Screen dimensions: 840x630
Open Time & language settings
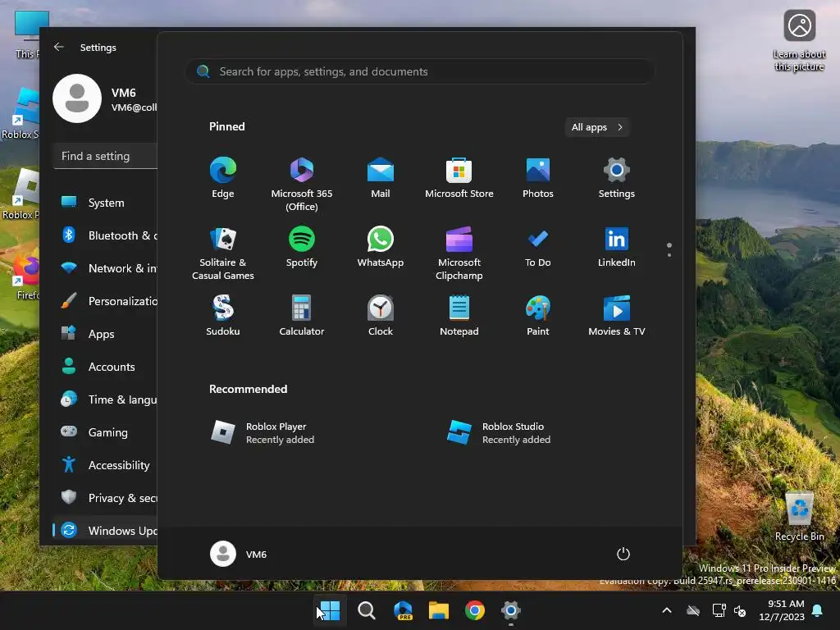pos(106,399)
